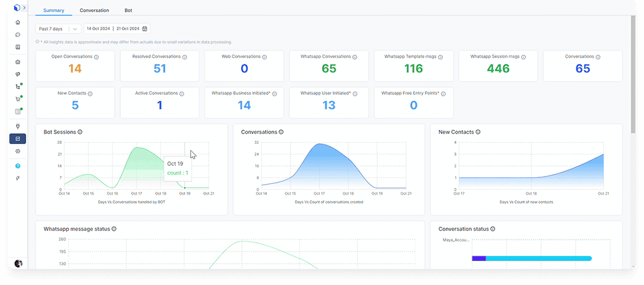Click the shopping cart sidebar icon
The height and width of the screenshot is (285, 644).
[18, 99]
